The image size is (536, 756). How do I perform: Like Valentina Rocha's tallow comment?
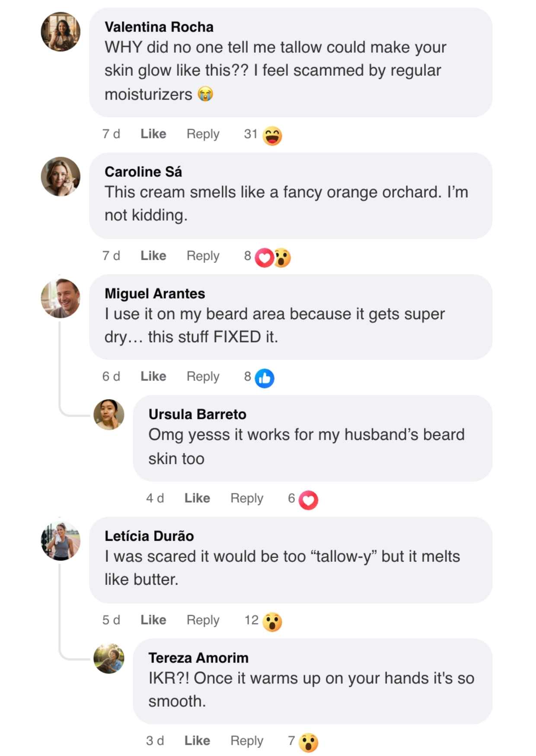153,134
